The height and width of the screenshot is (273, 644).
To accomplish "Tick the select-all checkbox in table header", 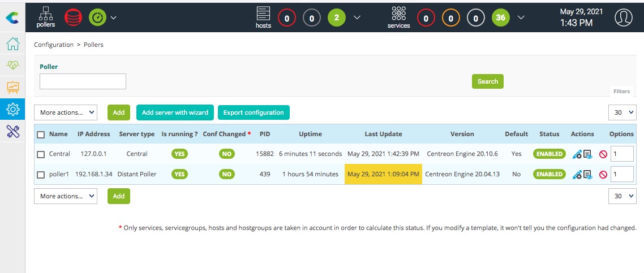I will 41,135.
